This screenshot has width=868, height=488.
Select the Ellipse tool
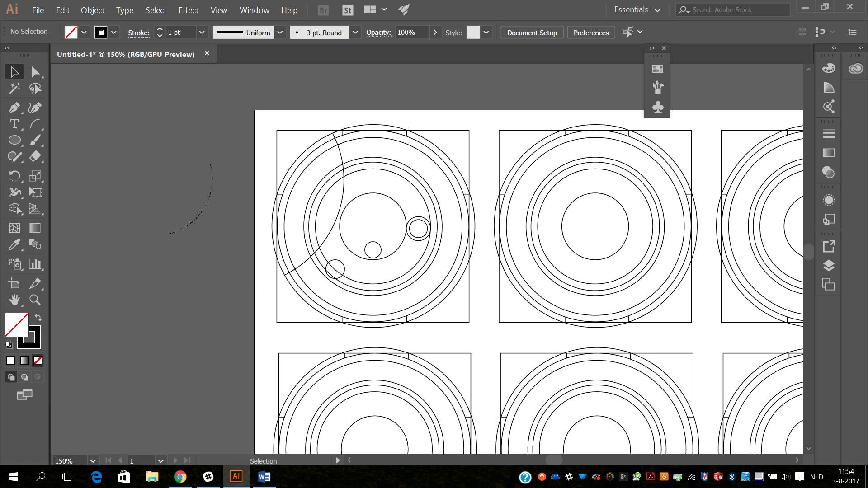click(x=14, y=140)
